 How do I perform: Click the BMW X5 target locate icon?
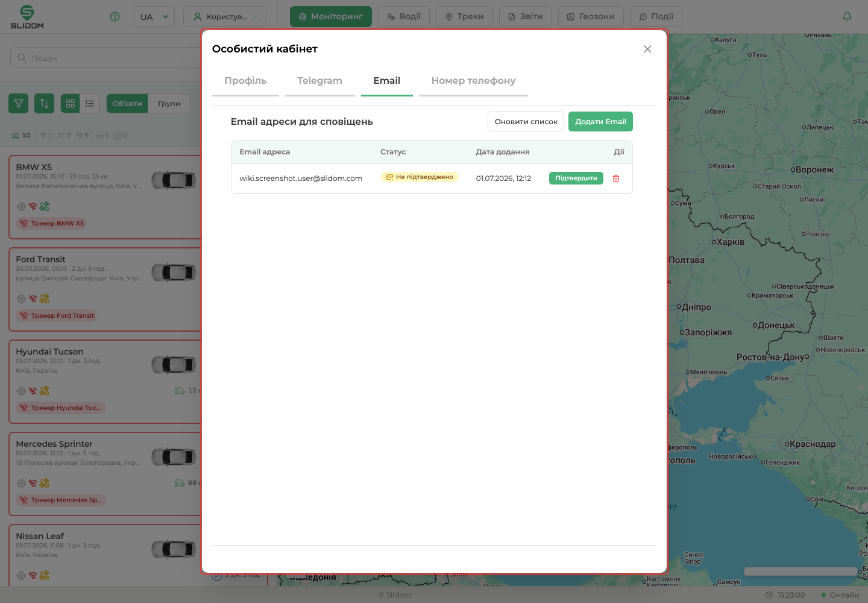coord(21,206)
